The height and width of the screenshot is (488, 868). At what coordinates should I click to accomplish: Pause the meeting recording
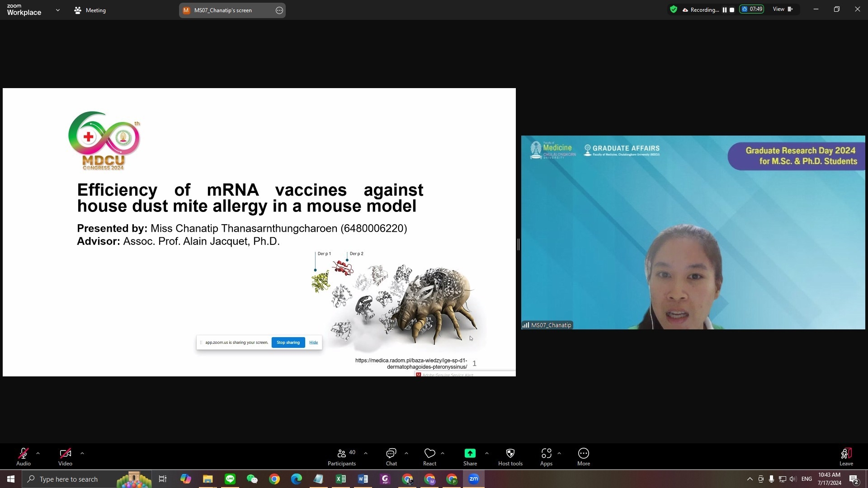pos(725,10)
